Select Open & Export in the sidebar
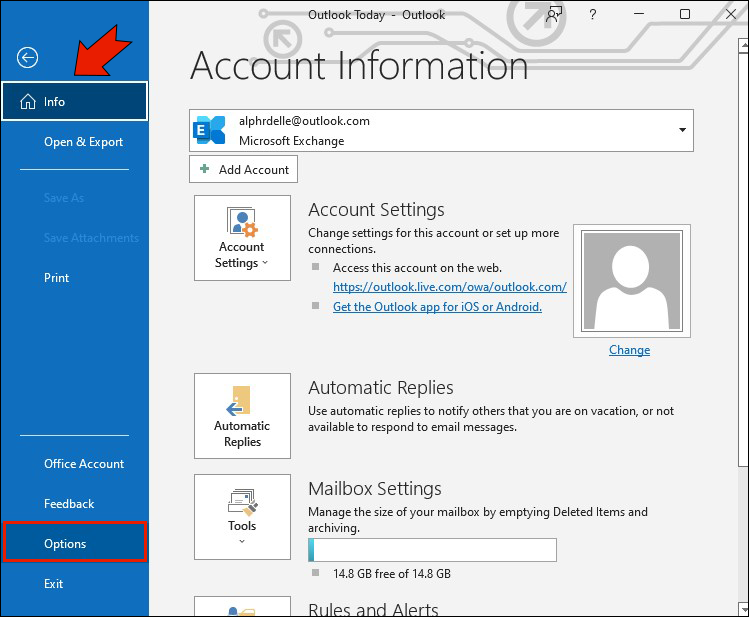Viewport: 749px width, 617px height. click(83, 142)
